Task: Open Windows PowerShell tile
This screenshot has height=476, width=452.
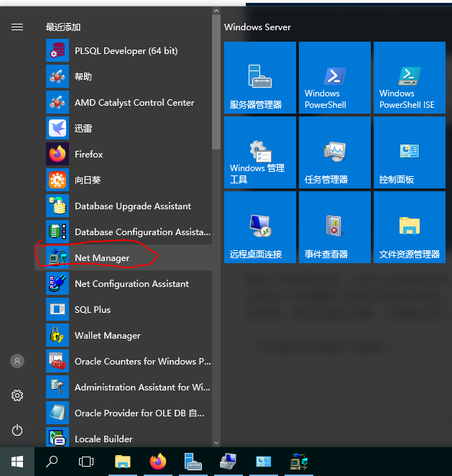Action: 334,78
